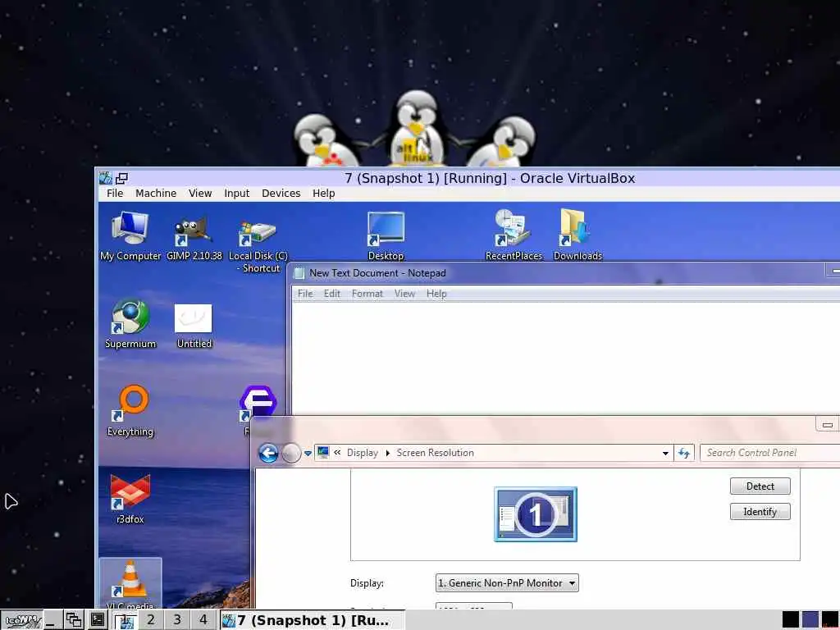Screen dimensions: 840x630
Task: Click the purple F app icon partly hidden by Notepad
Action: (x=258, y=403)
